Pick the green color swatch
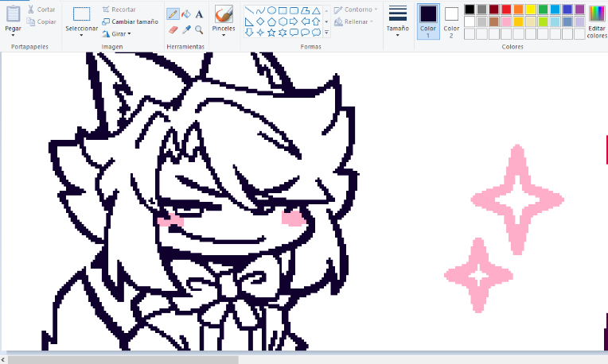 [x=543, y=10]
